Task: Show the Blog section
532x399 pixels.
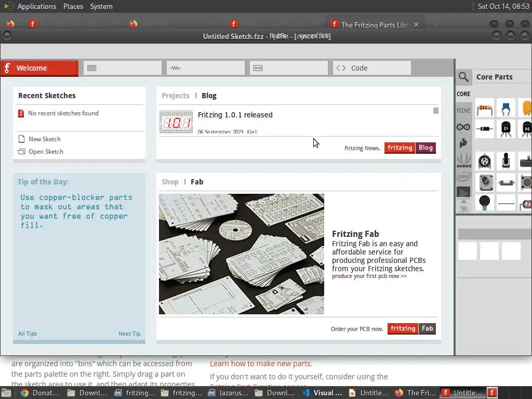Action: (x=209, y=96)
